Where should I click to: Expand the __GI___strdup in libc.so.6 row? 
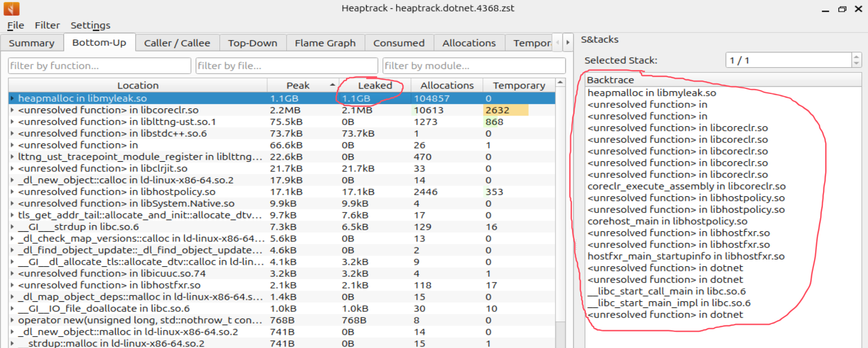12,227
